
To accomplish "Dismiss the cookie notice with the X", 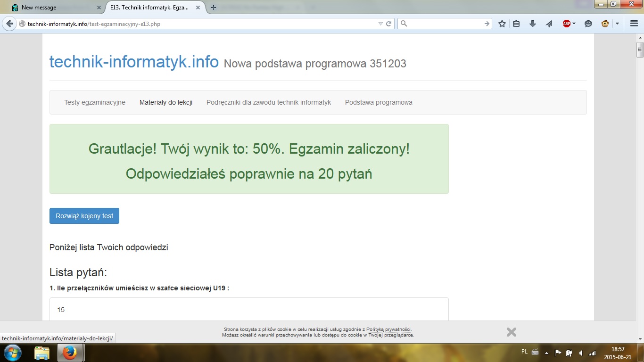I will coord(512,332).
